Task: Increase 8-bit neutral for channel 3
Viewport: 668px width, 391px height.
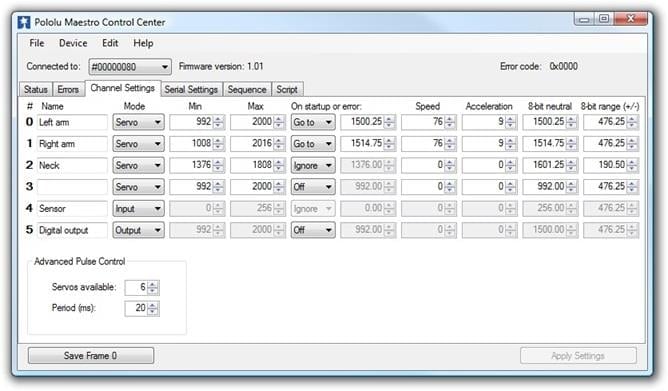Action: point(572,184)
